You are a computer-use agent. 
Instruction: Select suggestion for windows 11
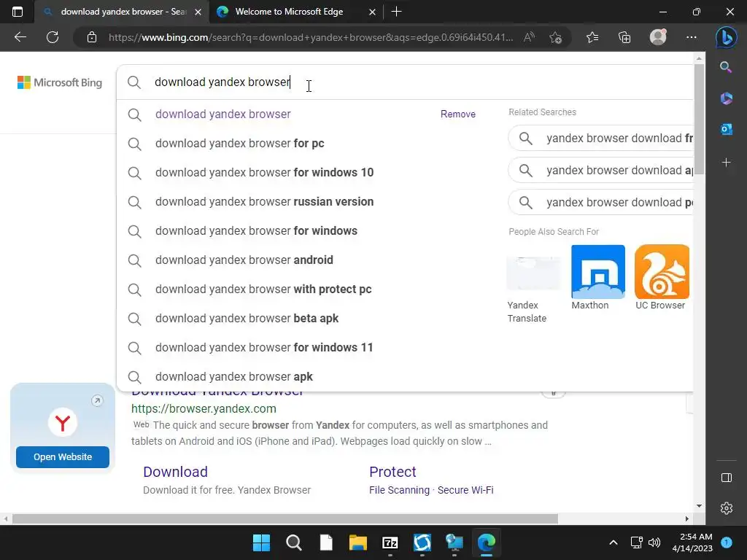click(264, 348)
